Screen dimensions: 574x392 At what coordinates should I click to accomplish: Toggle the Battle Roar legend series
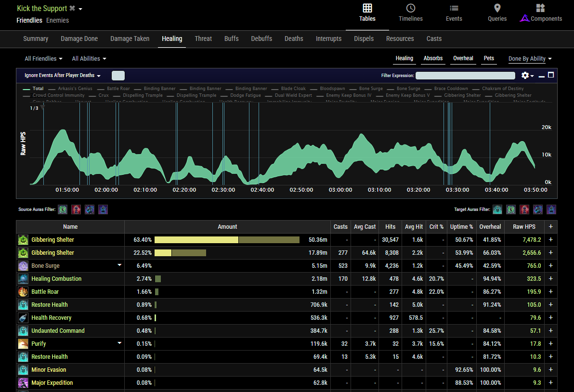point(114,88)
